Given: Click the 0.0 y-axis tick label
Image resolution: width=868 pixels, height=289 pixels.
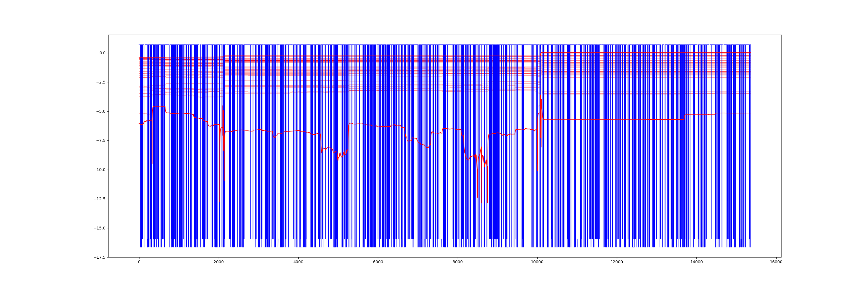Looking at the screenshot, I should click(102, 53).
